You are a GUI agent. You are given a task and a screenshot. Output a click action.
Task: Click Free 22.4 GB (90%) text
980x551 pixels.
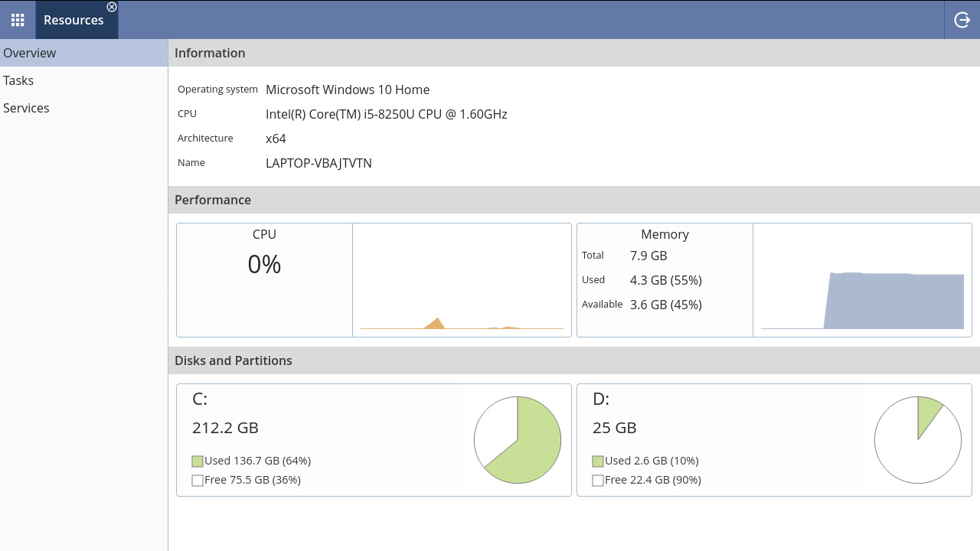point(653,480)
